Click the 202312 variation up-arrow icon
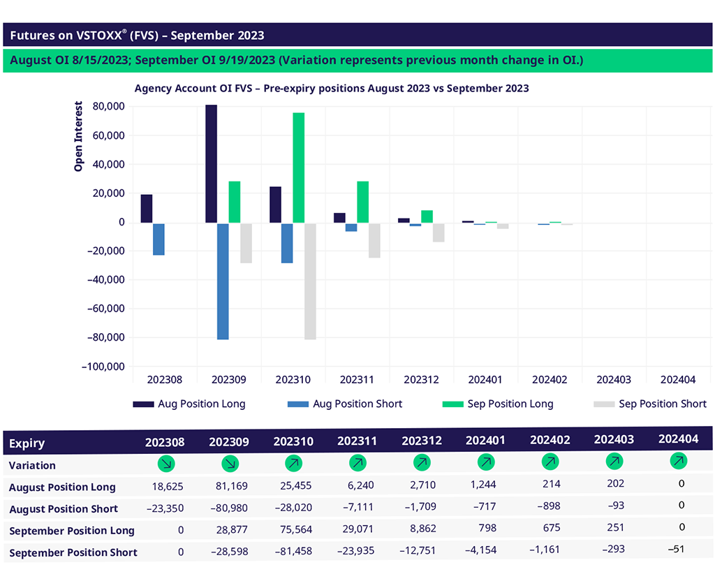715x588 pixels. coord(422,462)
